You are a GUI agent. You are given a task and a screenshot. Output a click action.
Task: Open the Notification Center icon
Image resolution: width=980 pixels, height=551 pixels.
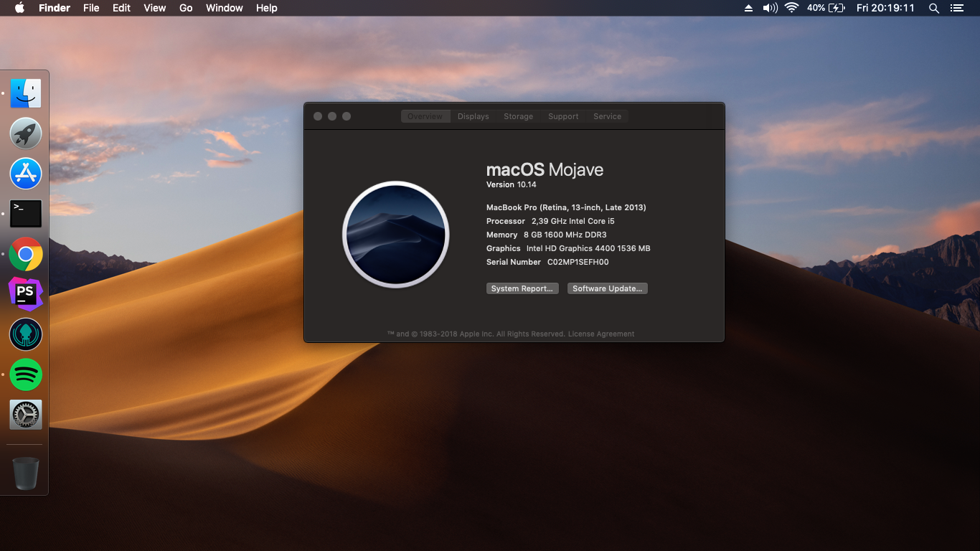(x=956, y=8)
